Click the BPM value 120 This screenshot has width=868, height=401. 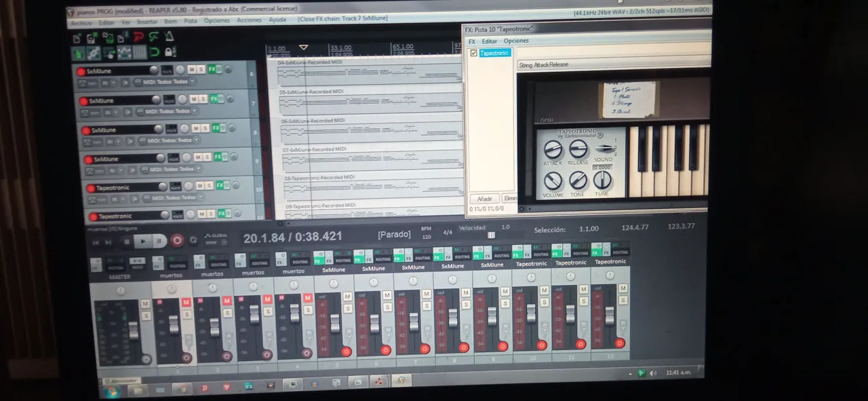click(425, 237)
